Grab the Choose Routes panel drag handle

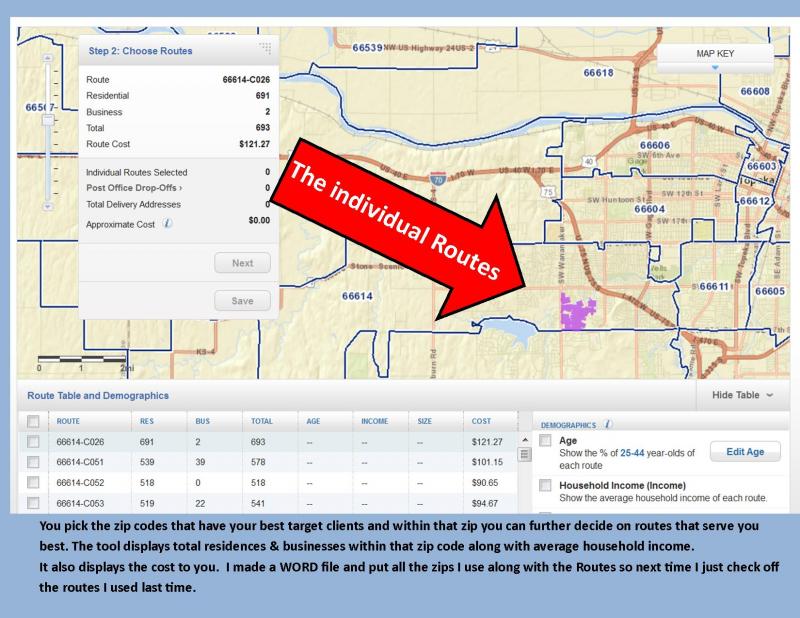[264, 49]
